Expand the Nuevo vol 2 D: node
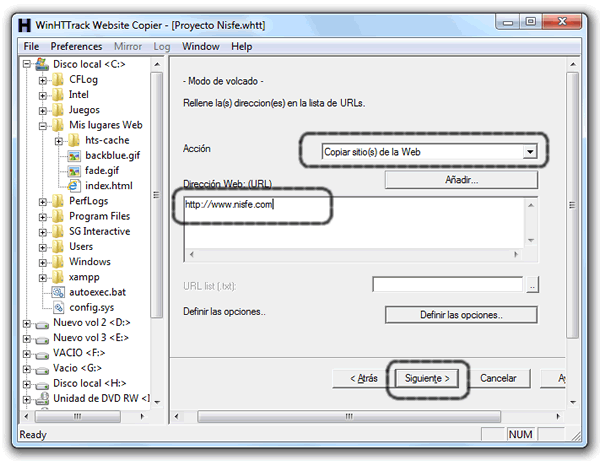 26,324
